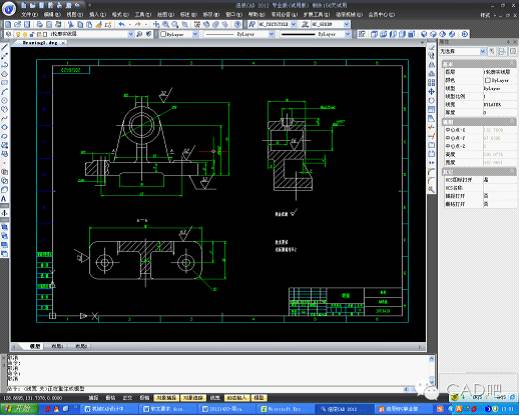
Task: Toggle Ortho (正交) in the status bar
Action: coord(127,398)
